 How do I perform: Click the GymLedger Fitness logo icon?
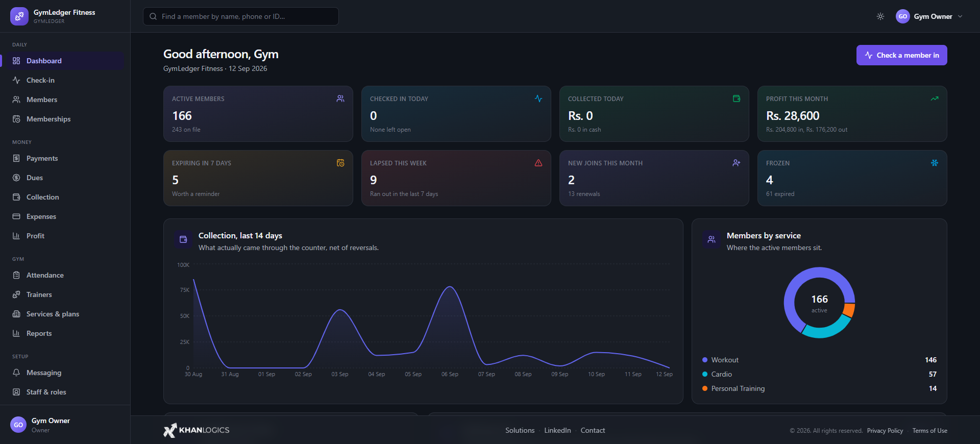[19, 16]
